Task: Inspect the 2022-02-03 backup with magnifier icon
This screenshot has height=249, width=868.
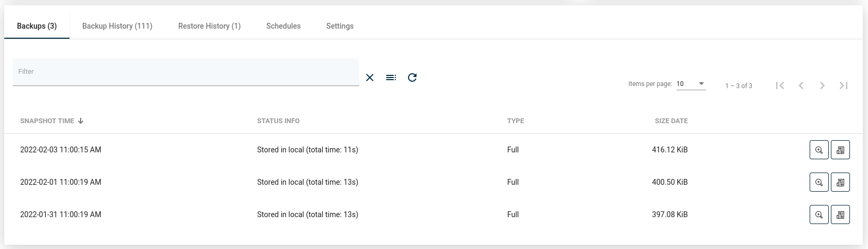Action: click(819, 150)
